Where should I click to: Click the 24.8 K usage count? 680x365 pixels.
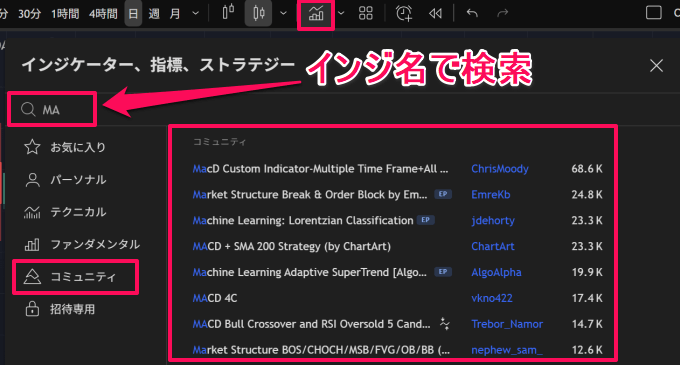tap(587, 194)
